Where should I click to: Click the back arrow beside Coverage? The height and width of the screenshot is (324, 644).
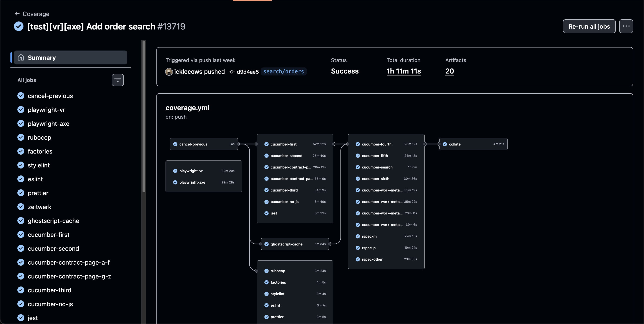[x=17, y=14]
